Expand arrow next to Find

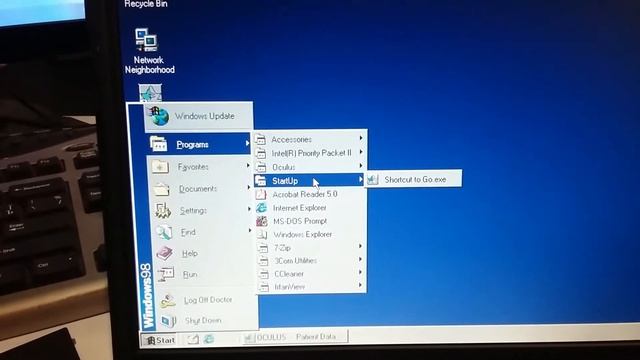click(x=250, y=231)
